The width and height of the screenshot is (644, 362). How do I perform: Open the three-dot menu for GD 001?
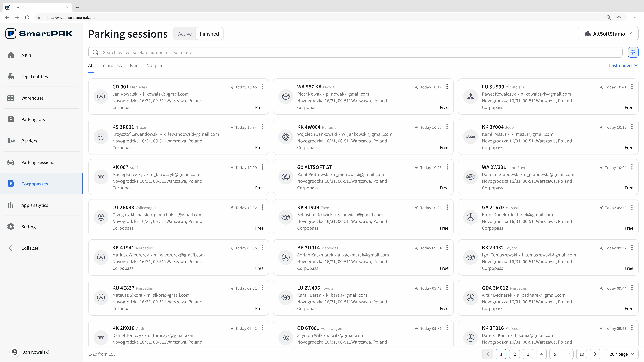(x=262, y=87)
